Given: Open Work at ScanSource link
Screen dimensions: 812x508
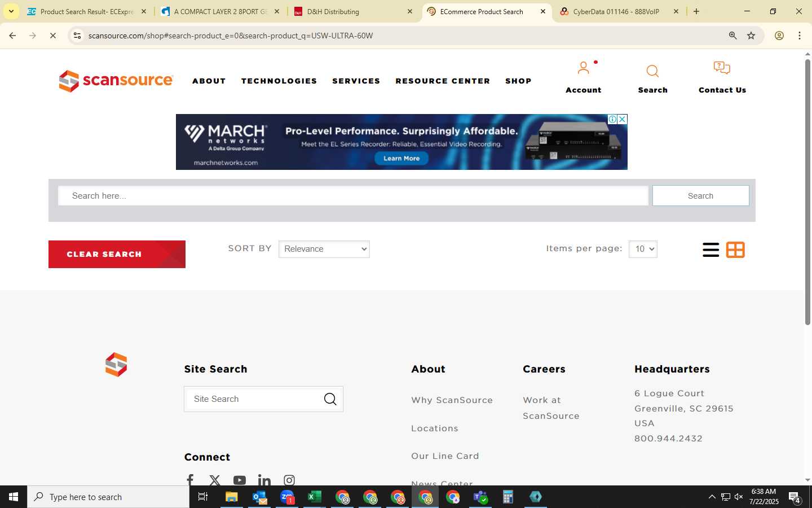Looking at the screenshot, I should (551, 408).
